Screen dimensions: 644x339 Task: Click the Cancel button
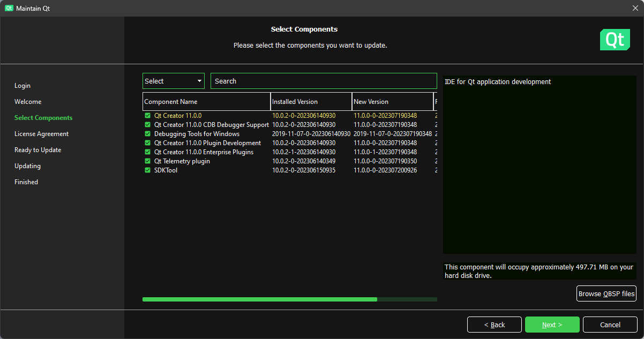tap(610, 325)
